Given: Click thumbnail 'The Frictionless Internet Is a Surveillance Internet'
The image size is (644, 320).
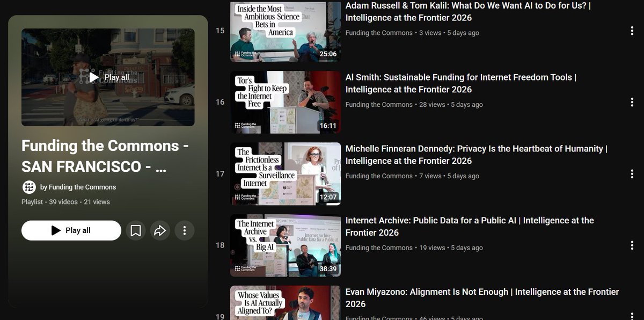Looking at the screenshot, I should pyautogui.click(x=286, y=173).
